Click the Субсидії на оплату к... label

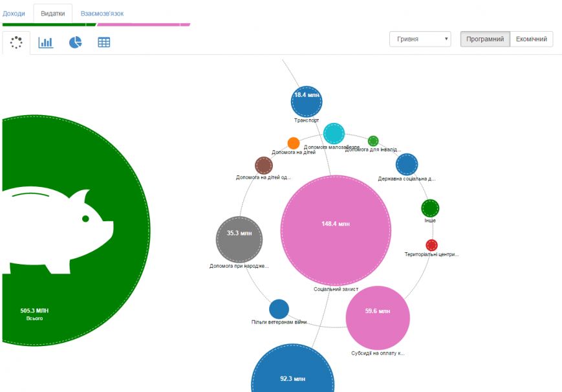pyautogui.click(x=378, y=353)
